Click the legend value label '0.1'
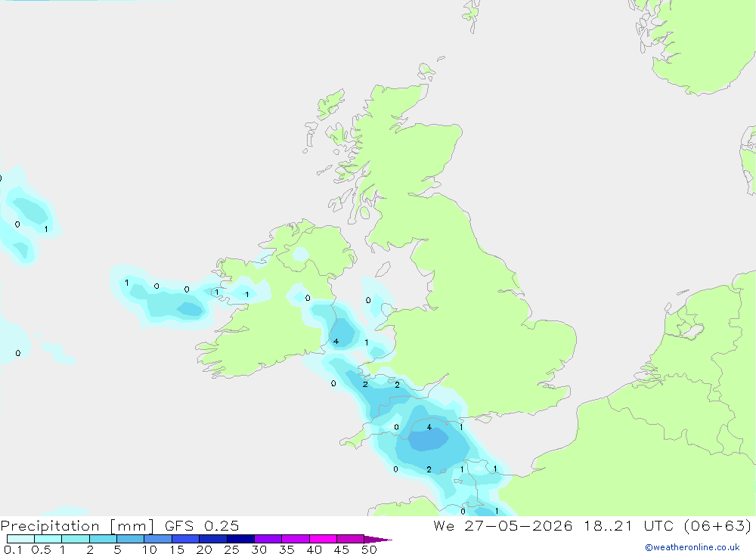This screenshot has height=554, width=756. tap(13, 549)
